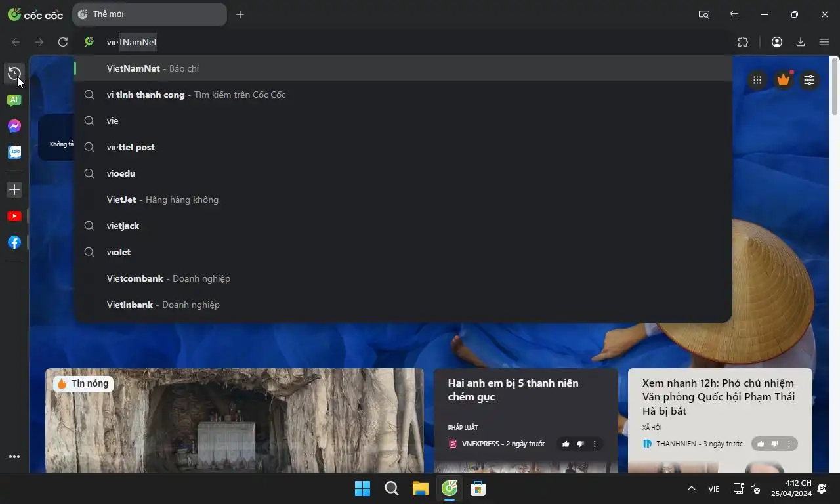Open the apps grid on new tab page
The image size is (840, 504).
757,80
